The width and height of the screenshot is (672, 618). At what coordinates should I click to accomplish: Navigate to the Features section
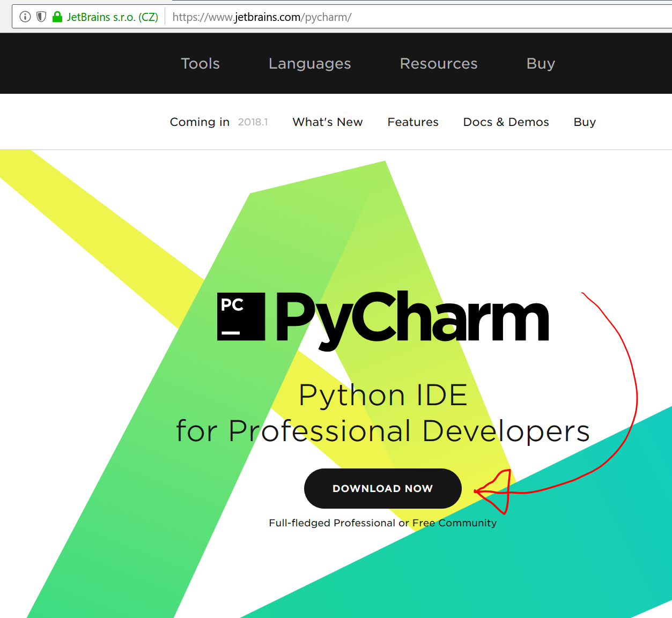click(412, 122)
